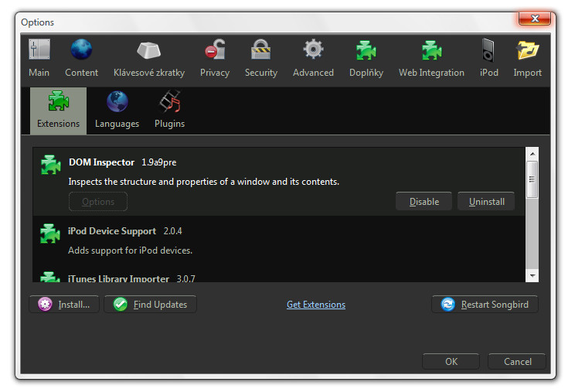Viewport: 575px width, 392px height.
Task: Click the extensions list scroll-up arrow
Action: tap(532, 154)
